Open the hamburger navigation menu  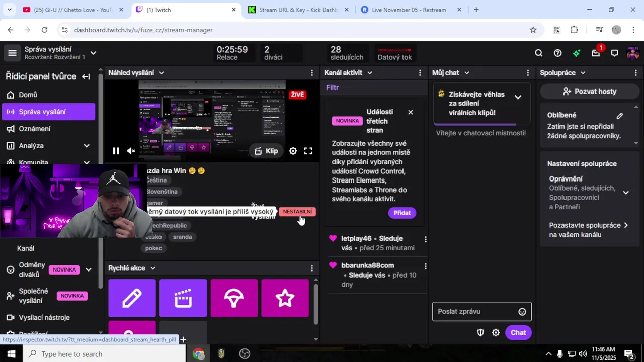click(x=13, y=53)
